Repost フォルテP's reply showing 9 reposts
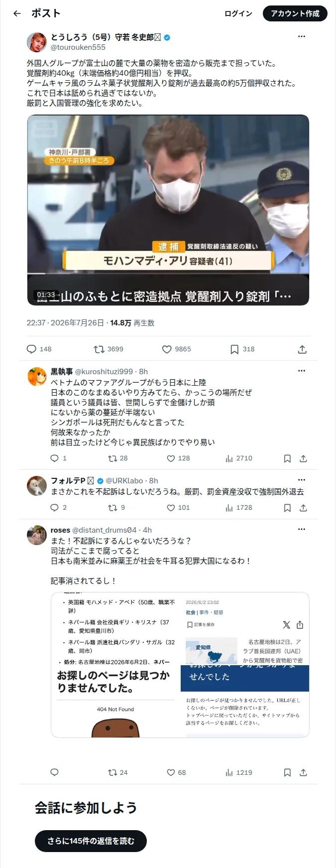 112,508
